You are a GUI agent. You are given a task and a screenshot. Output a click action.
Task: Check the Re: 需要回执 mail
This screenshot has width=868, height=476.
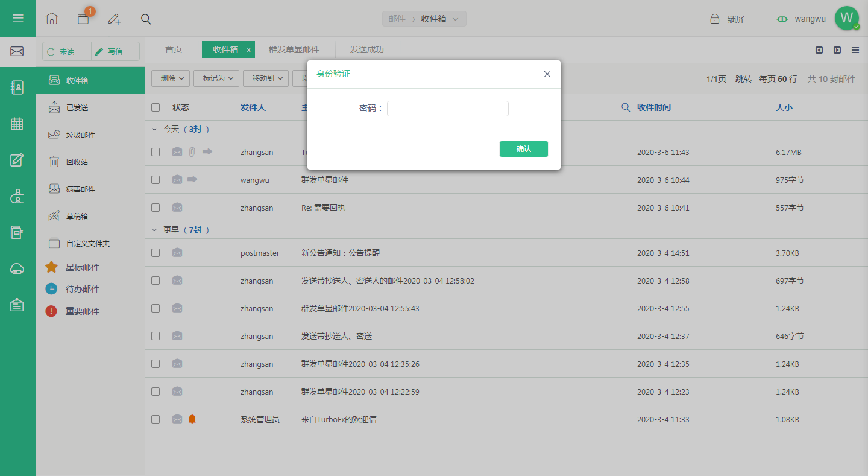[x=156, y=208]
